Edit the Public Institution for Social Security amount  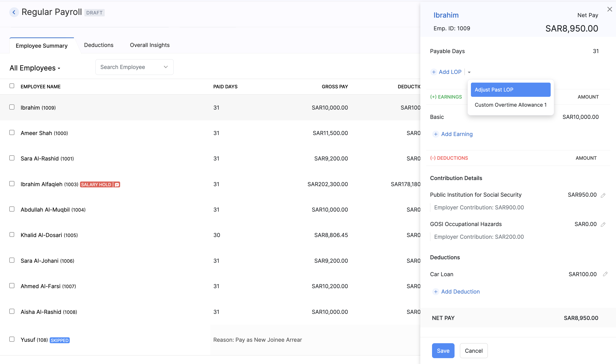tap(604, 195)
